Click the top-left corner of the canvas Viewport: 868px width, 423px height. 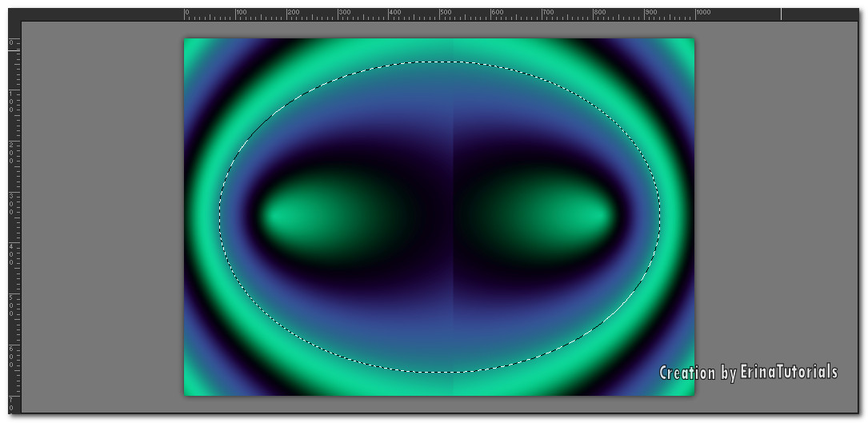(x=186, y=40)
